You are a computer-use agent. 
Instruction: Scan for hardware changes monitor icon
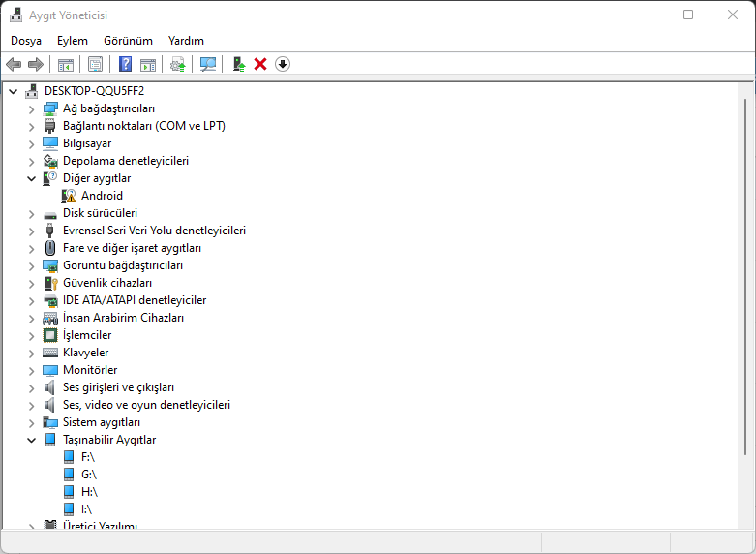pyautogui.click(x=208, y=64)
